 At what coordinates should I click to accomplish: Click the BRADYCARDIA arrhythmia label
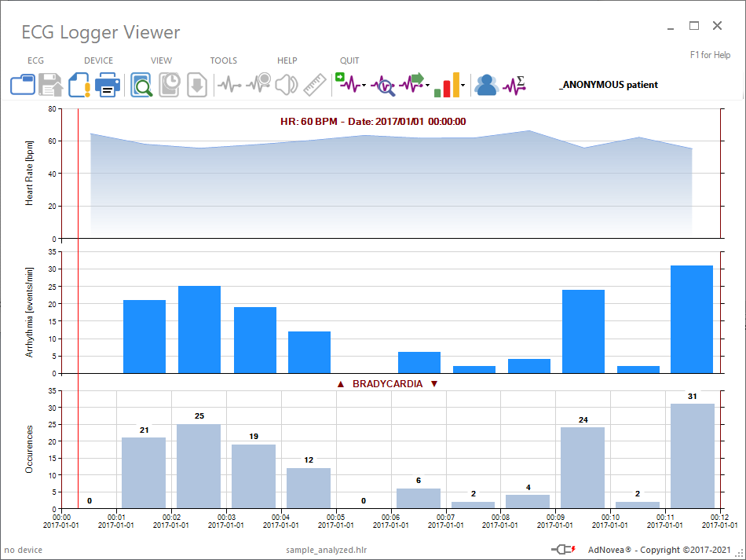(x=387, y=384)
